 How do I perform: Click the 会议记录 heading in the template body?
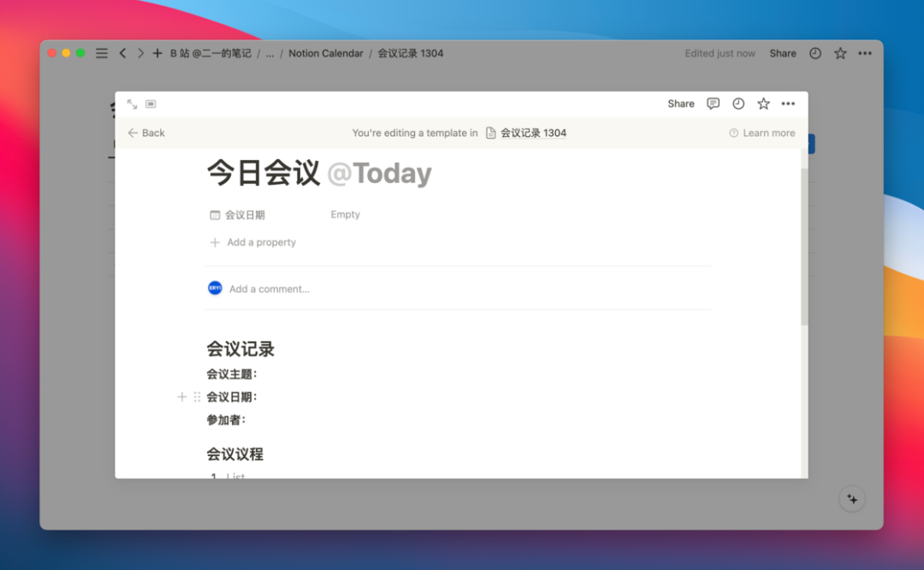click(240, 349)
